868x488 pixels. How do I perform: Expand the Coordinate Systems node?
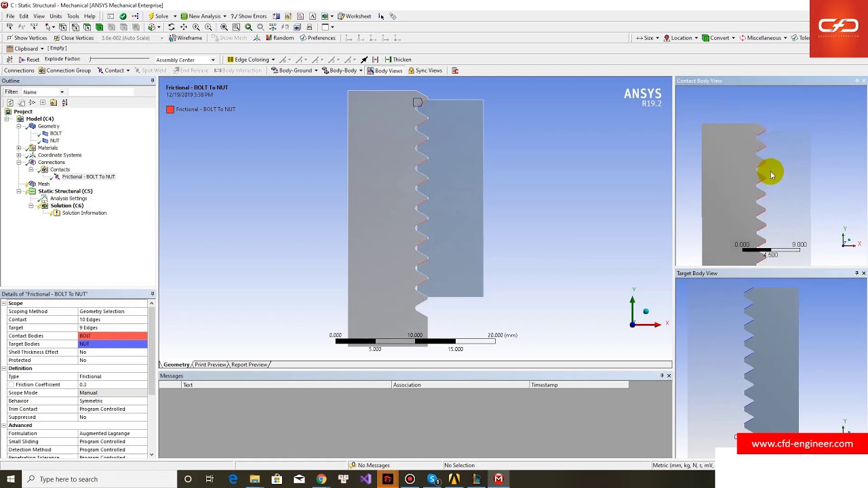pos(19,155)
